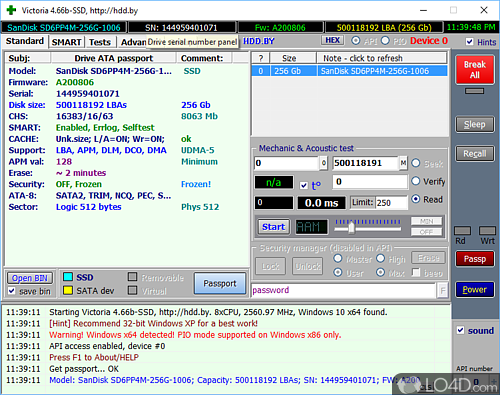
Task: Click the SN: 144959401071 panel
Action: click(x=182, y=27)
